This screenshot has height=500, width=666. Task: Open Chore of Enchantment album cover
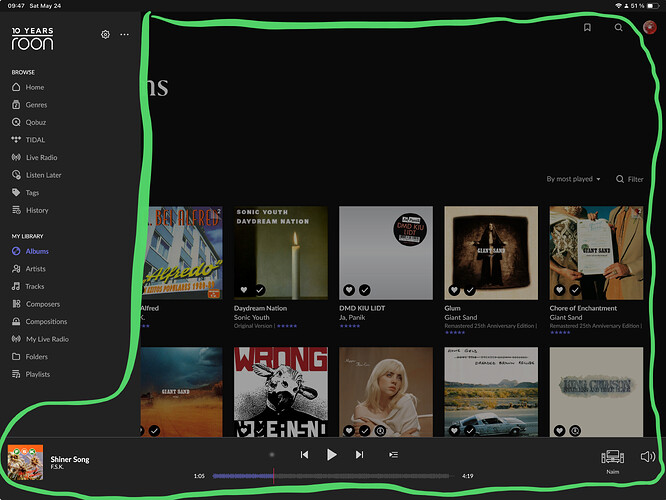(x=596, y=253)
